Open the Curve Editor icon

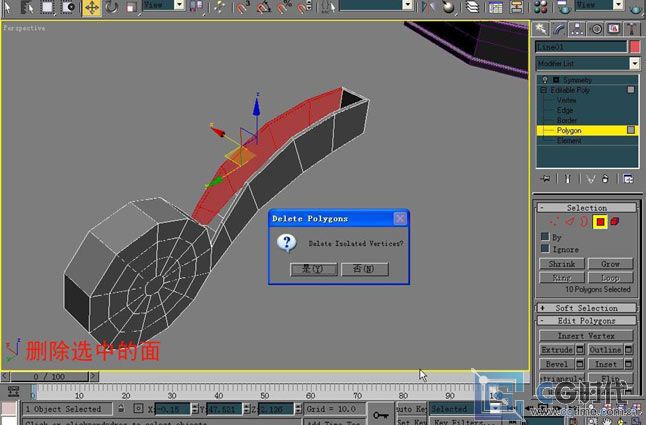496,7
